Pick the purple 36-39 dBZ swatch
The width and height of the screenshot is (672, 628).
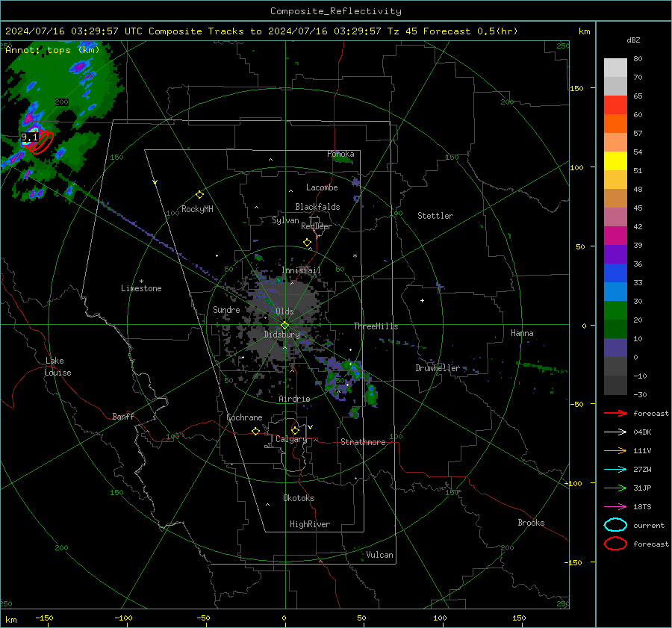click(x=615, y=255)
